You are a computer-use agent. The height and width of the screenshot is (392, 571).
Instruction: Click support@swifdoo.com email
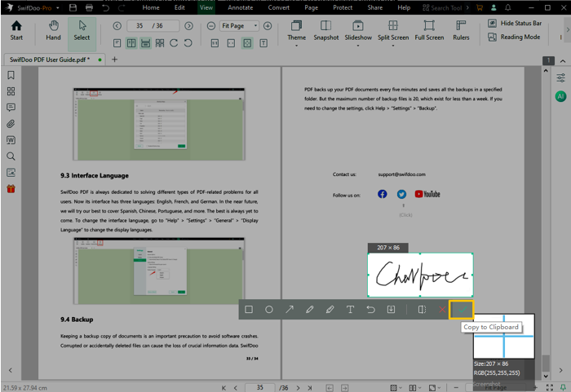pyautogui.click(x=401, y=174)
